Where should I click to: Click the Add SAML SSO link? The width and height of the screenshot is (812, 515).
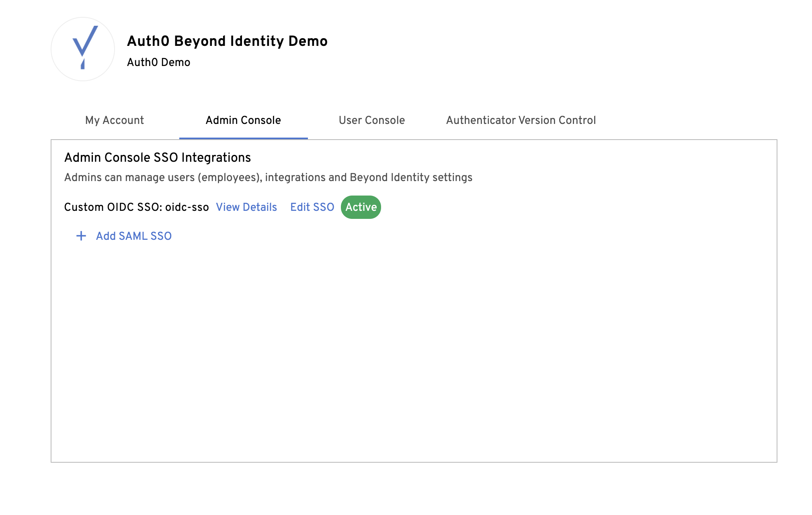pos(134,236)
